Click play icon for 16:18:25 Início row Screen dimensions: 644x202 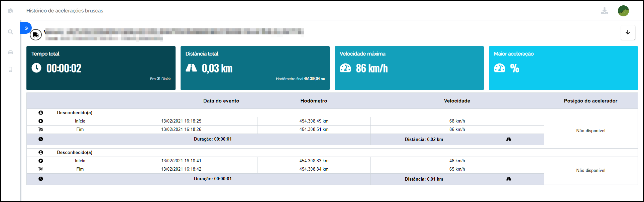pos(41,121)
